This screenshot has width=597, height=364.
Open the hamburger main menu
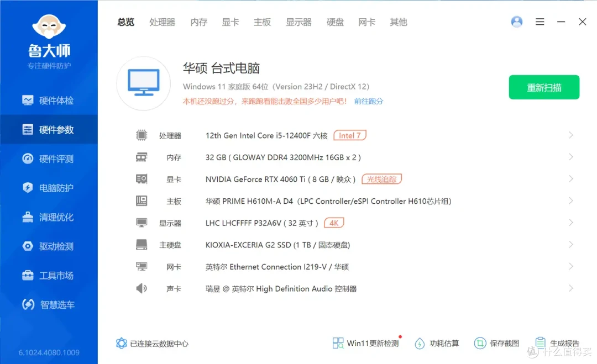tap(540, 22)
